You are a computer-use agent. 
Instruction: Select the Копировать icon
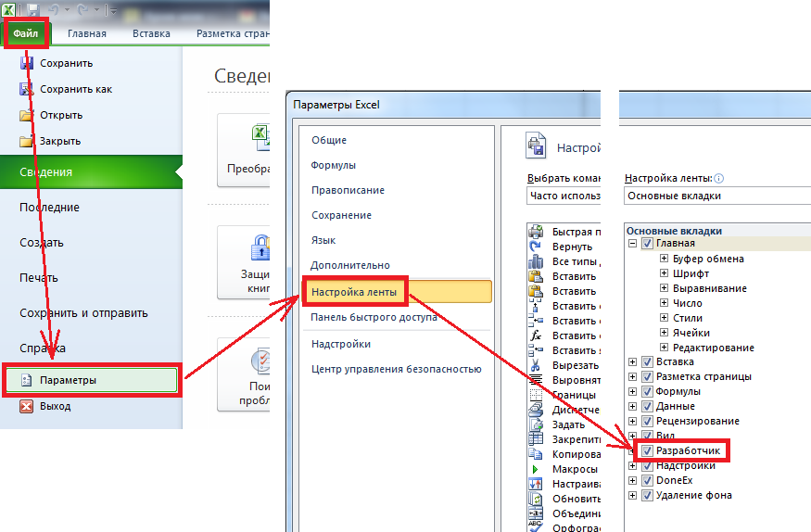(x=536, y=454)
